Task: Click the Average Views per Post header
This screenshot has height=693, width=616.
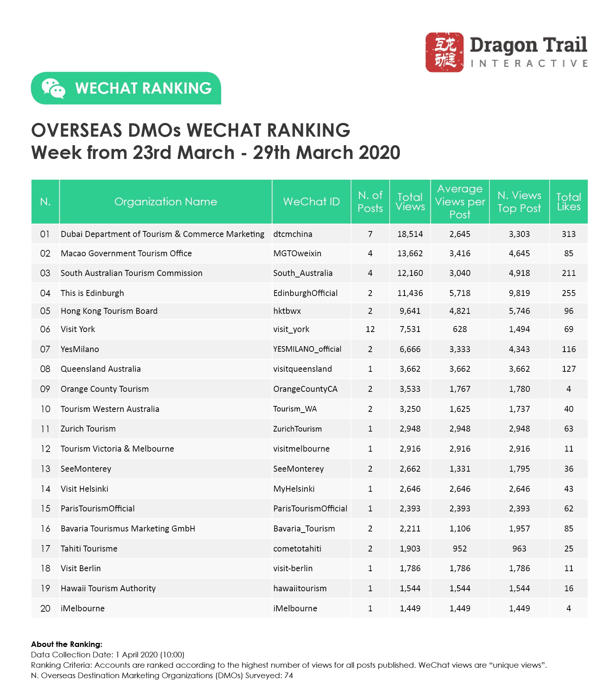Action: pos(460,202)
